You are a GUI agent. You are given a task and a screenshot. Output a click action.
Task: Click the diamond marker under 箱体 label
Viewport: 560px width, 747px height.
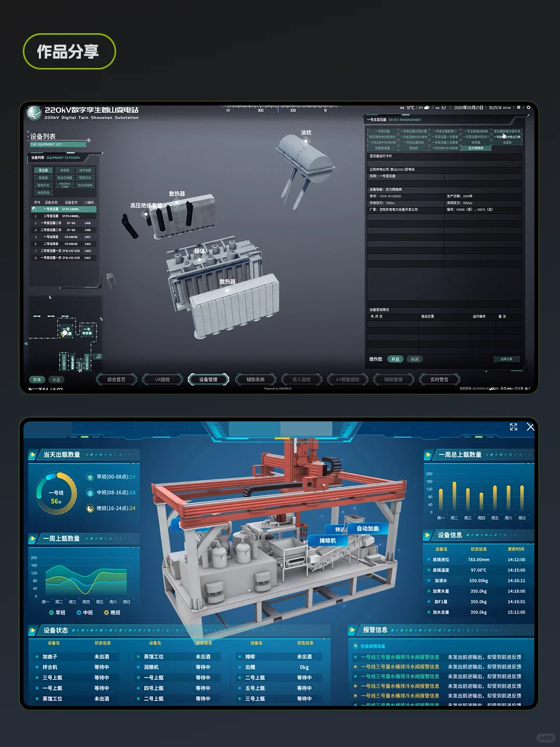[x=200, y=259]
